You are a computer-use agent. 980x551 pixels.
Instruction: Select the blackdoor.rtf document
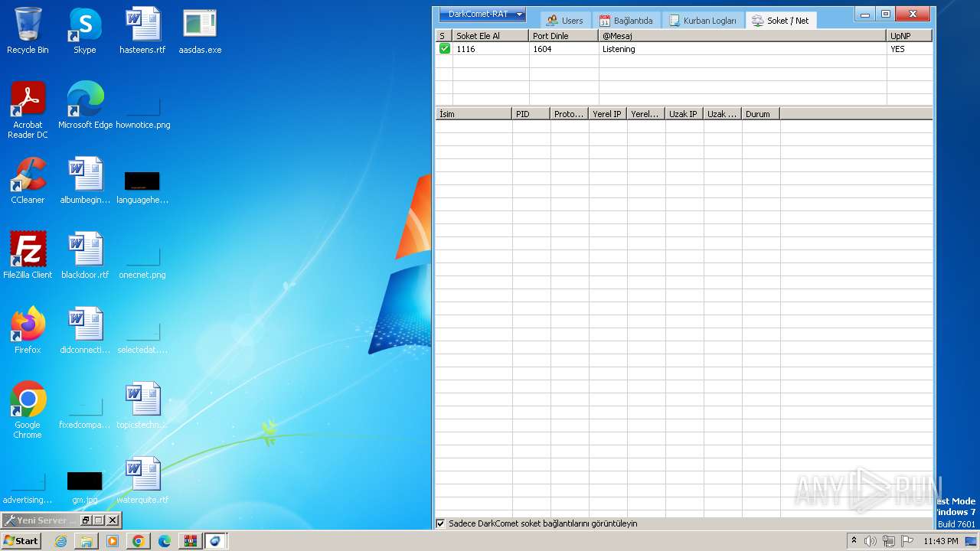pyautogui.click(x=85, y=256)
